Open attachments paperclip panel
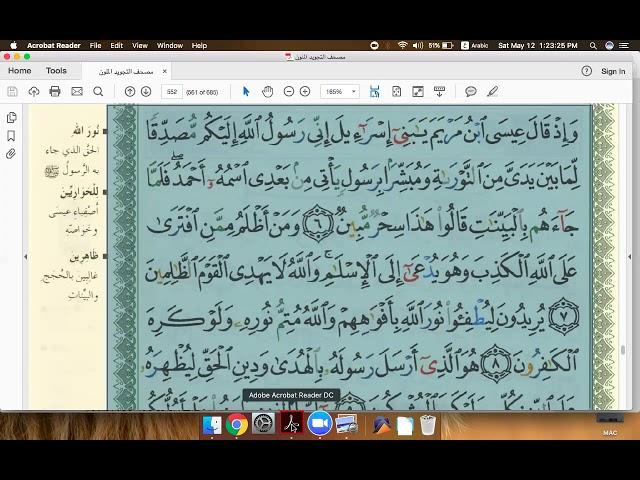This screenshot has width=640, height=480. click(x=11, y=154)
